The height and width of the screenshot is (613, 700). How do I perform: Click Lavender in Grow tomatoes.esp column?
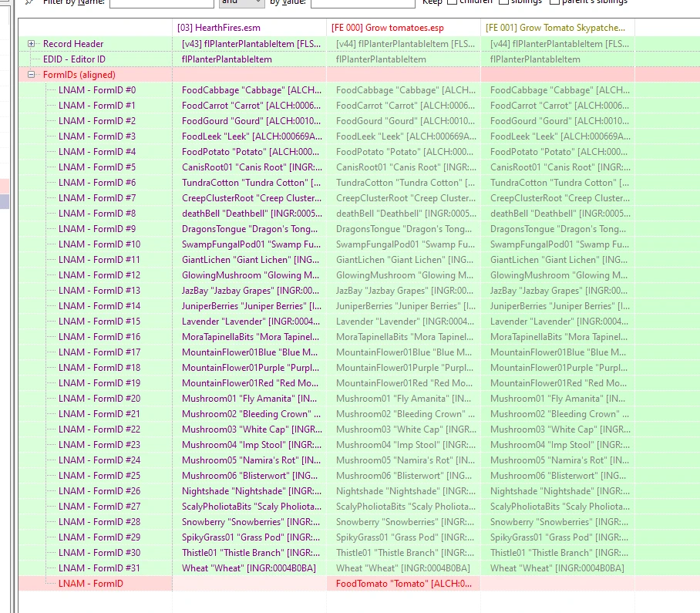coord(405,321)
